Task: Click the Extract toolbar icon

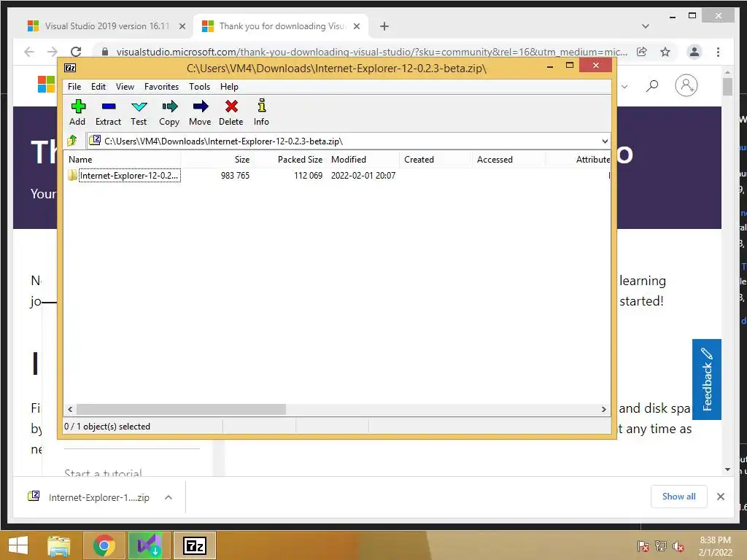Action: tap(108, 112)
